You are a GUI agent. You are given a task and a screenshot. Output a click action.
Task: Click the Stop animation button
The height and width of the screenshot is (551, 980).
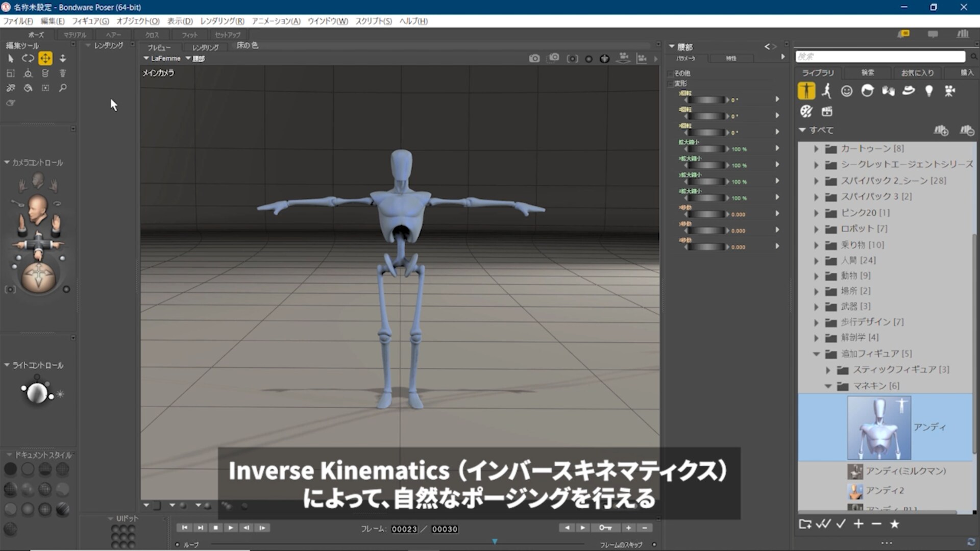coord(215,528)
